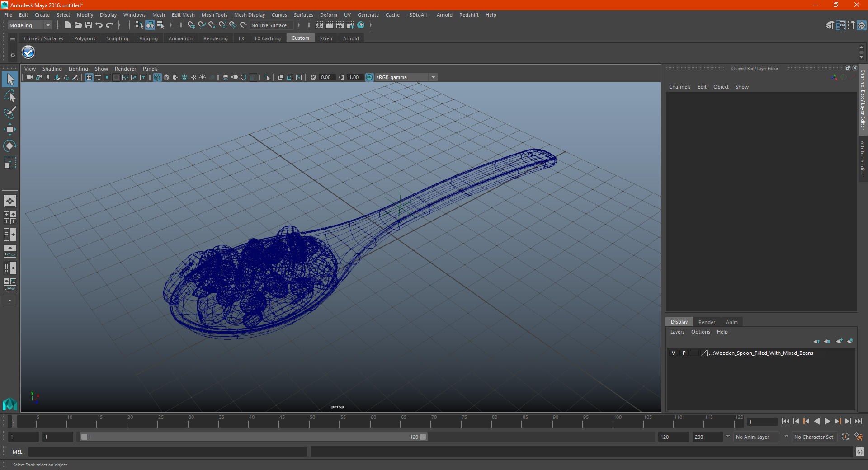This screenshot has width=868, height=470.
Task: Activate the Scale tool
Action: (10, 162)
